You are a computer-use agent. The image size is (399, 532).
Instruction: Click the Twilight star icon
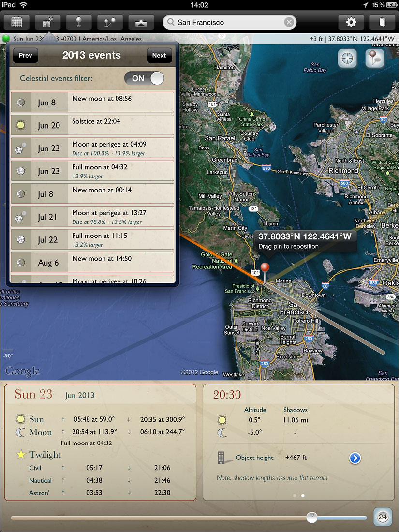[x=21, y=455]
